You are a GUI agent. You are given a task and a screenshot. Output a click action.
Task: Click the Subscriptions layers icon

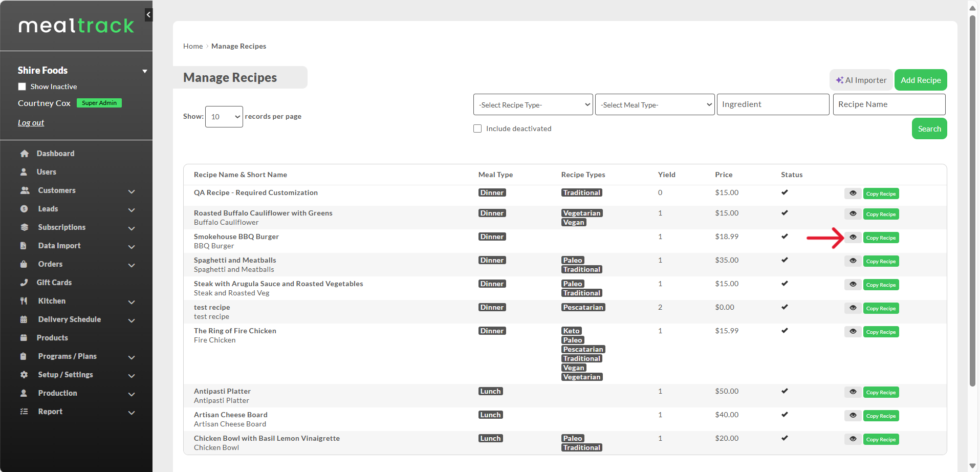pyautogui.click(x=24, y=227)
